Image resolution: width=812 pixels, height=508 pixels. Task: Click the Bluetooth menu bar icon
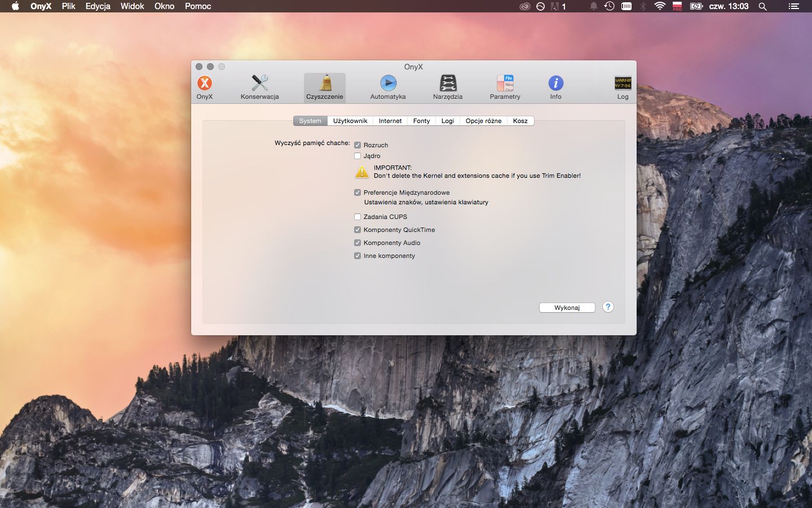click(643, 6)
